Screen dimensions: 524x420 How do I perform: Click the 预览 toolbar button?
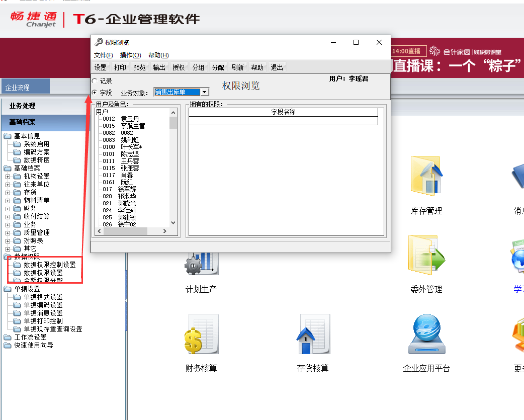140,67
